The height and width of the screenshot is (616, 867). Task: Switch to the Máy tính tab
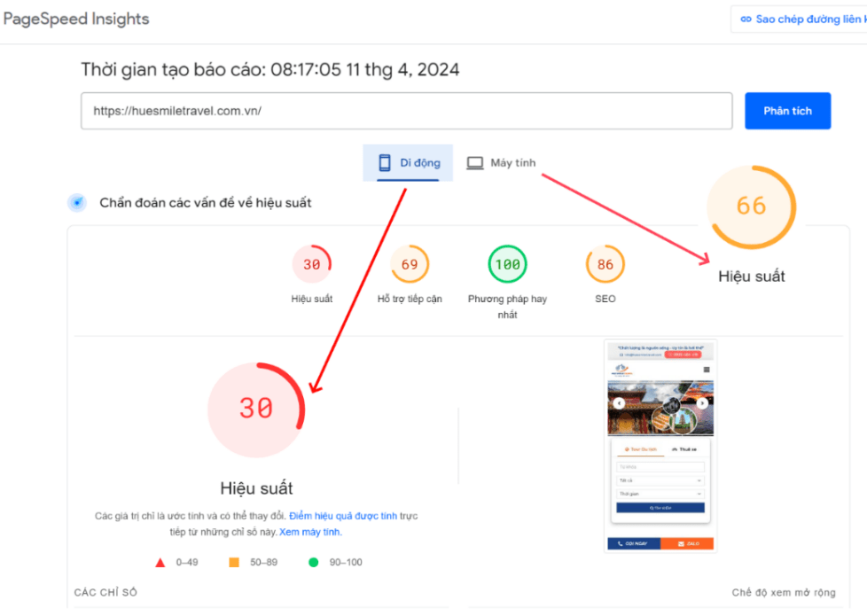tap(501, 162)
